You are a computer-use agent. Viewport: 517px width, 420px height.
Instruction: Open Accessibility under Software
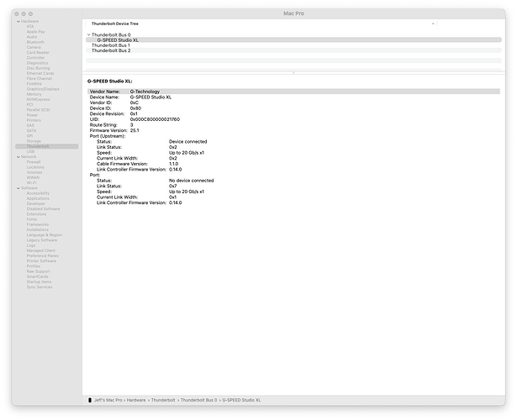38,193
